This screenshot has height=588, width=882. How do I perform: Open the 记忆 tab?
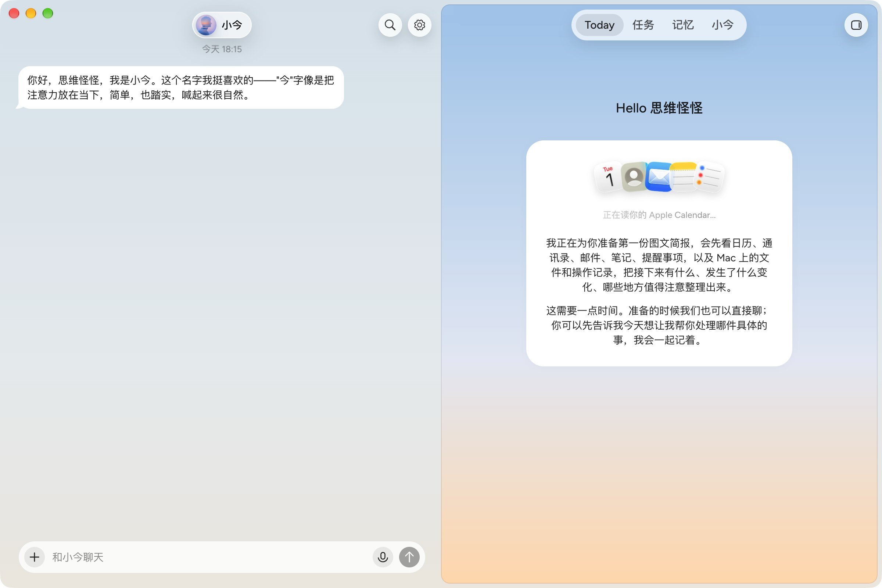(x=683, y=25)
